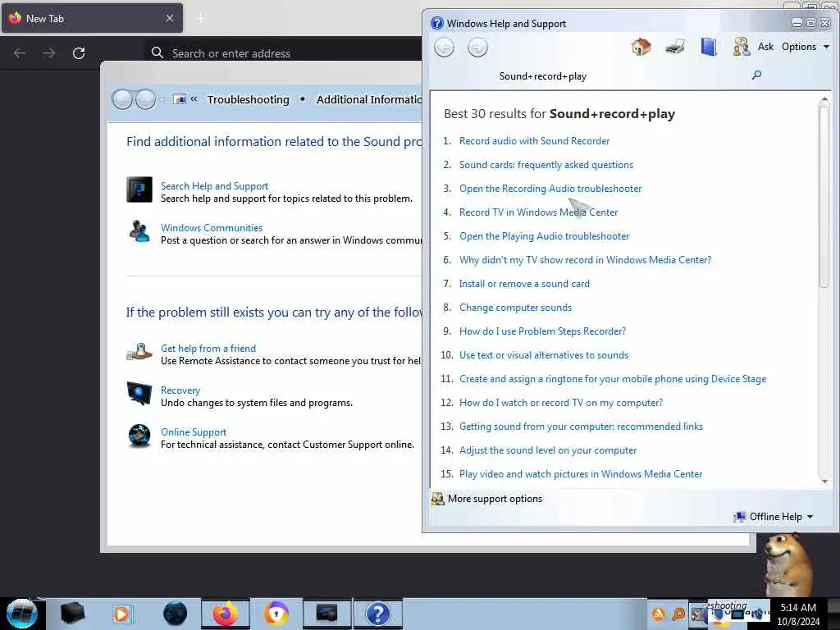Screen dimensions: 840x630
Task: Click the Get help from a friend link
Action: pyautogui.click(x=208, y=348)
